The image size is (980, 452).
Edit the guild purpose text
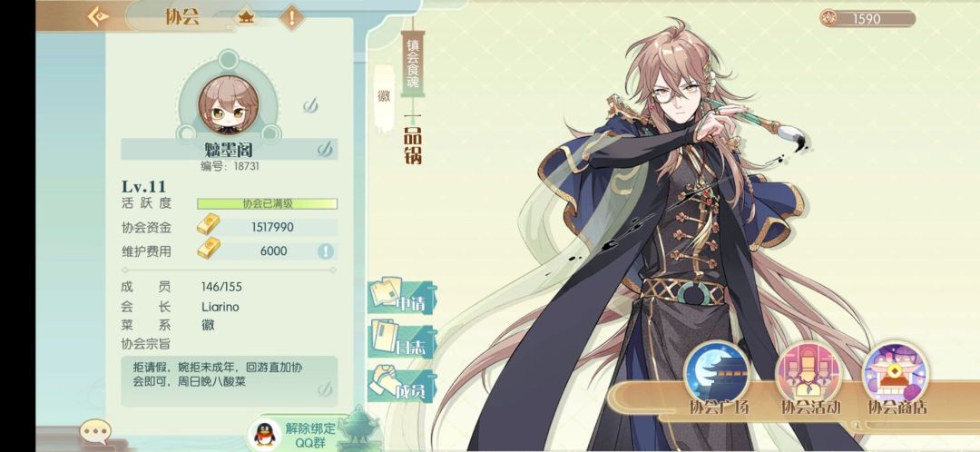229,380
